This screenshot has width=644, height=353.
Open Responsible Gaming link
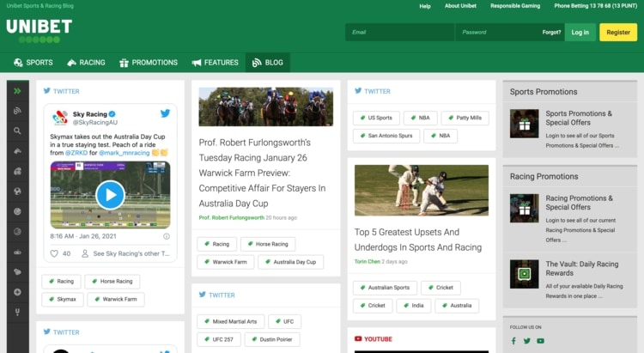click(515, 6)
